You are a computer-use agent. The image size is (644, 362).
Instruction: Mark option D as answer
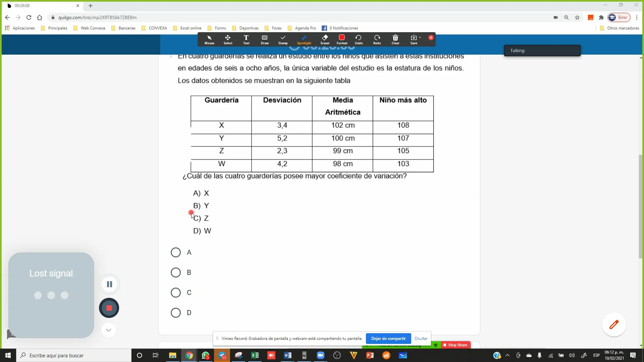pos(176,313)
